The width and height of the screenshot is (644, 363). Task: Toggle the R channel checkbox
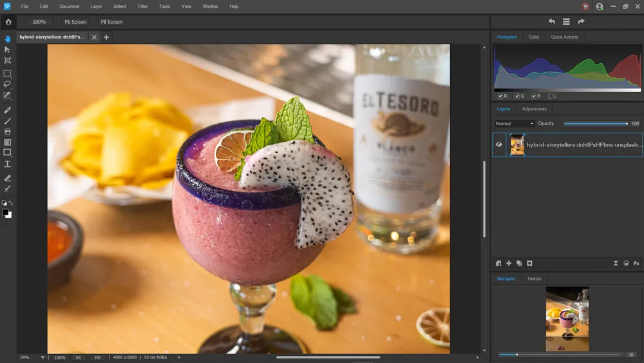point(500,96)
